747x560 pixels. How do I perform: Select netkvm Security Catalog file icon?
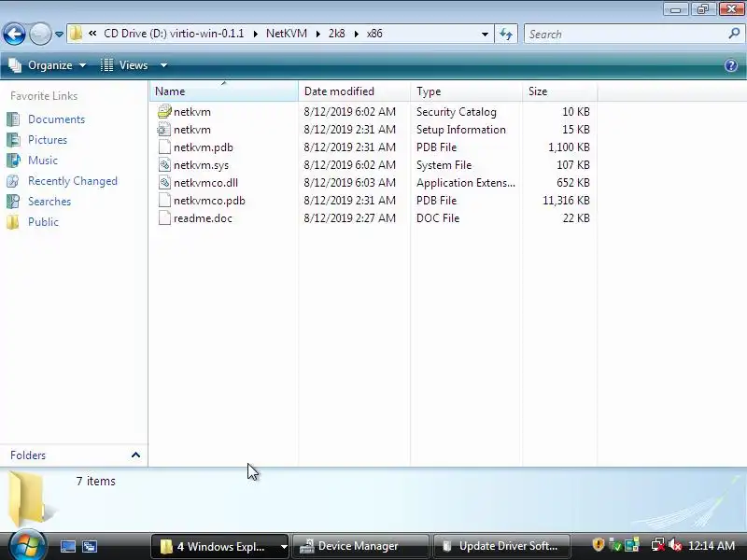coord(164,111)
